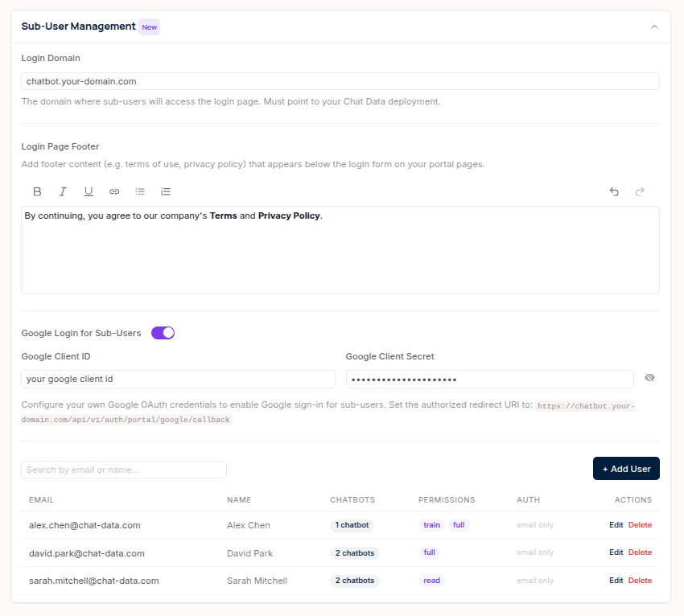Apply bold formatting in the footer editor
684x616 pixels.
[x=36, y=191]
